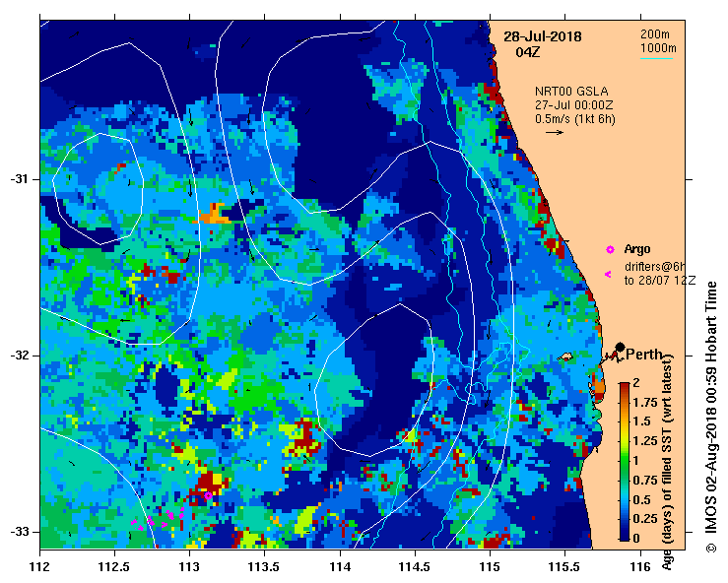Click the IMOS Hobart Time copyright text
Image resolution: width=728 pixels, height=583 pixels.
coord(711,418)
